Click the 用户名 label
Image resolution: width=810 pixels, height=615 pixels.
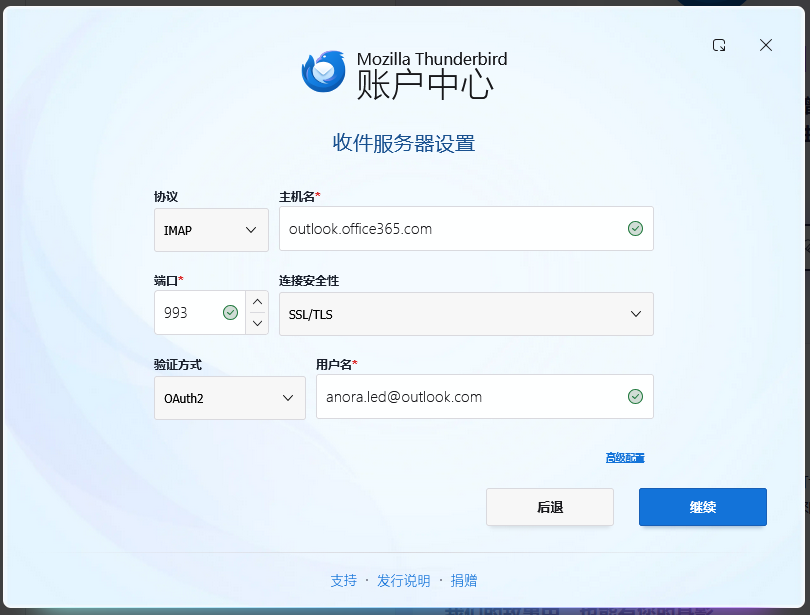334,365
